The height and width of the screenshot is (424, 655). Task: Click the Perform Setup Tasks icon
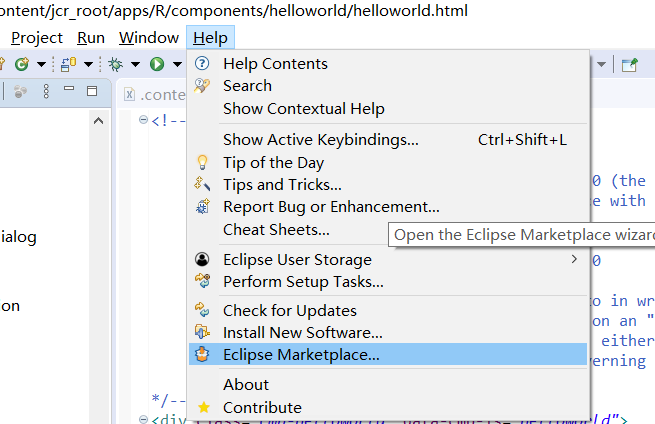[x=203, y=281]
